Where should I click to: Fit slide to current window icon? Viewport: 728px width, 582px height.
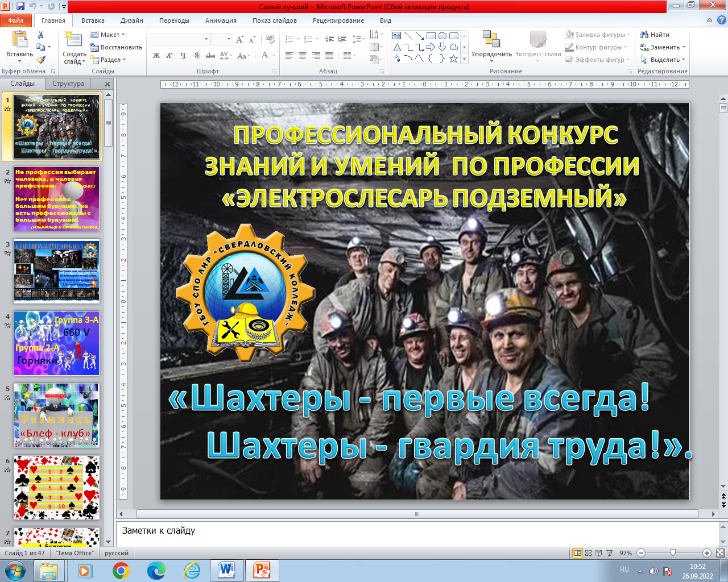click(x=720, y=553)
